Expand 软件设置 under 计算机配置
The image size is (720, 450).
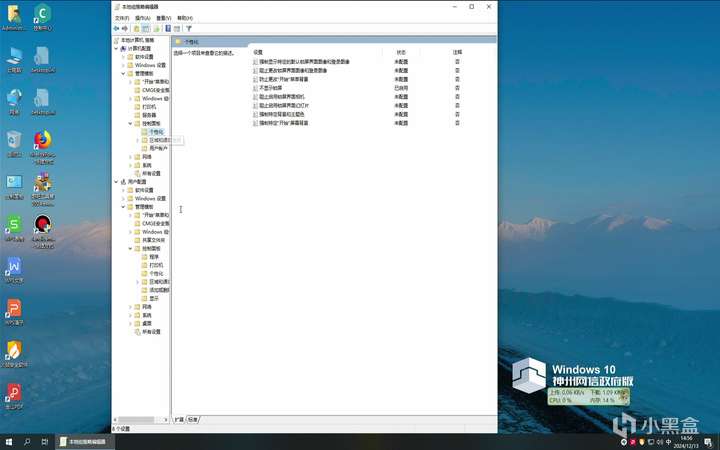point(123,57)
